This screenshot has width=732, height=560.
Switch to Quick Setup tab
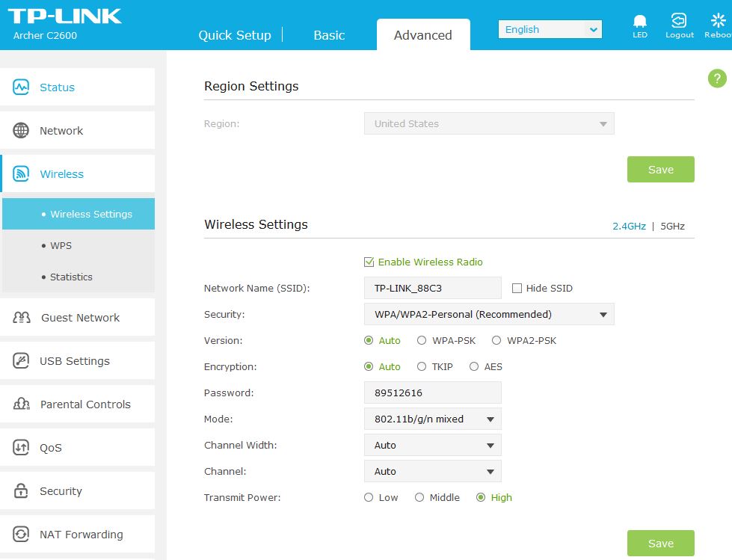pos(235,35)
